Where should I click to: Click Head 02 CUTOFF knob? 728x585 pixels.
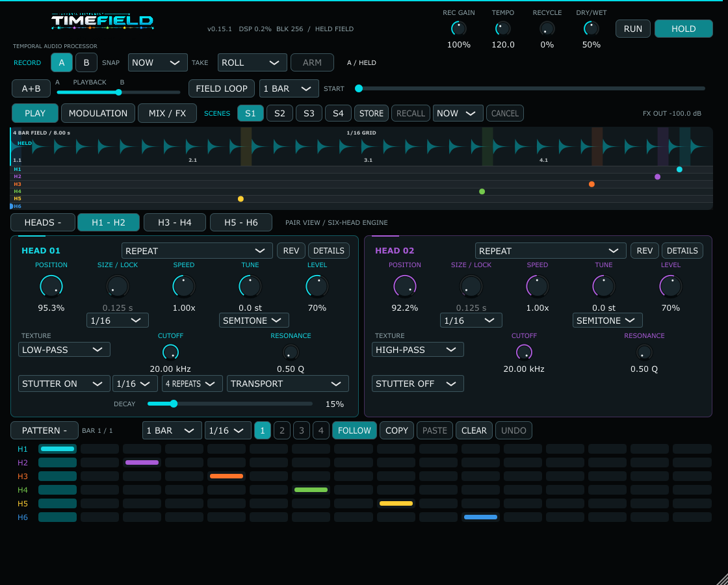(524, 352)
